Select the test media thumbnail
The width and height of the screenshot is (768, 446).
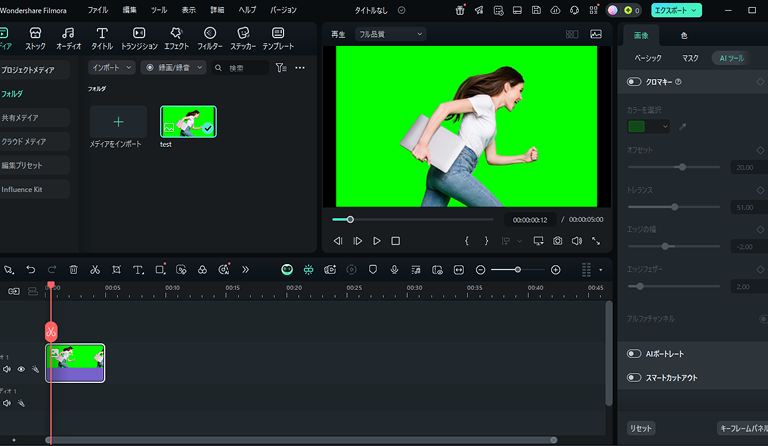tap(188, 122)
